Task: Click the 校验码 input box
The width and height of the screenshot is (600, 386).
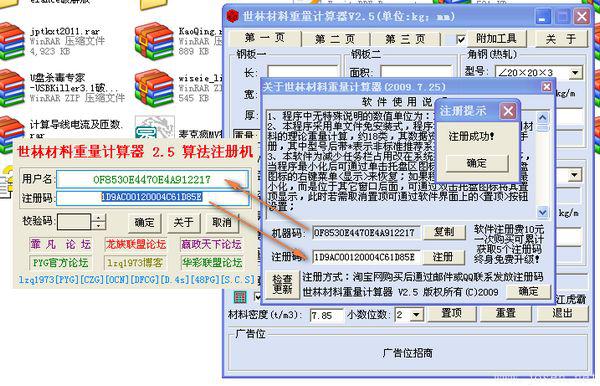Action: pos(74,222)
